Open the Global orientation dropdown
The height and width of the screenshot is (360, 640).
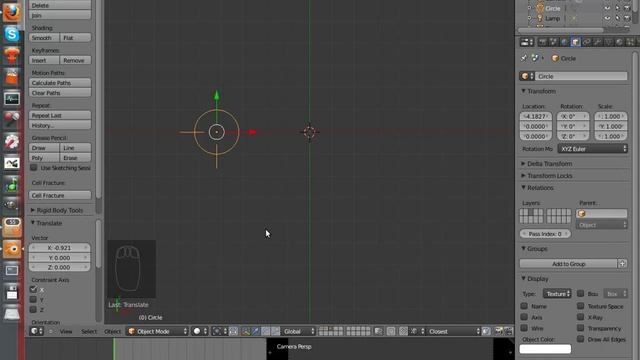[x=299, y=331]
